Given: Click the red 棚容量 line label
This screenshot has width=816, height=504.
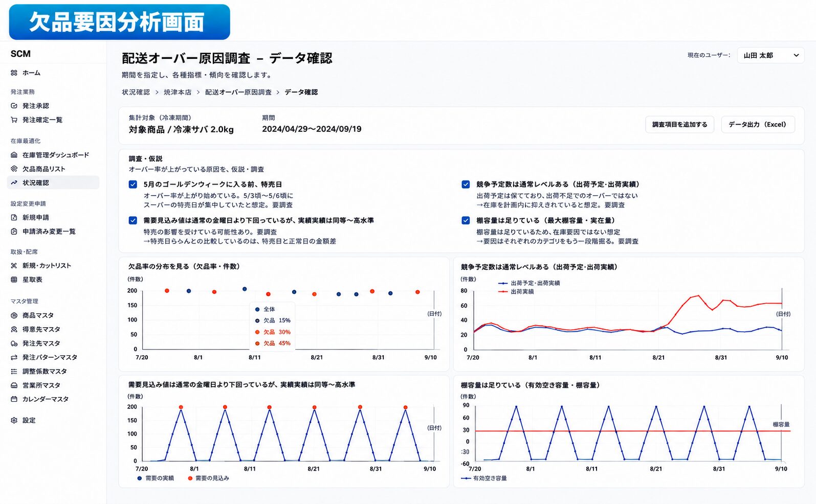Looking at the screenshot, I should pyautogui.click(x=781, y=424).
